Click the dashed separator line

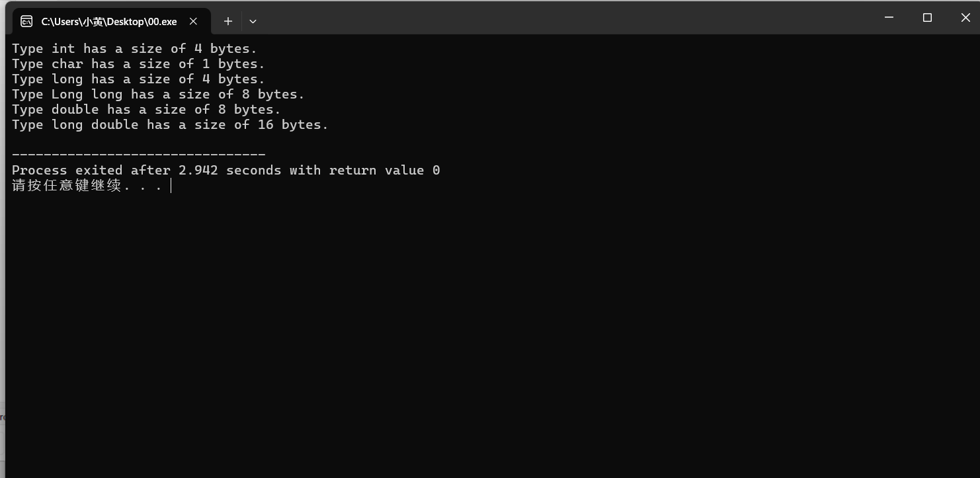tap(138, 155)
